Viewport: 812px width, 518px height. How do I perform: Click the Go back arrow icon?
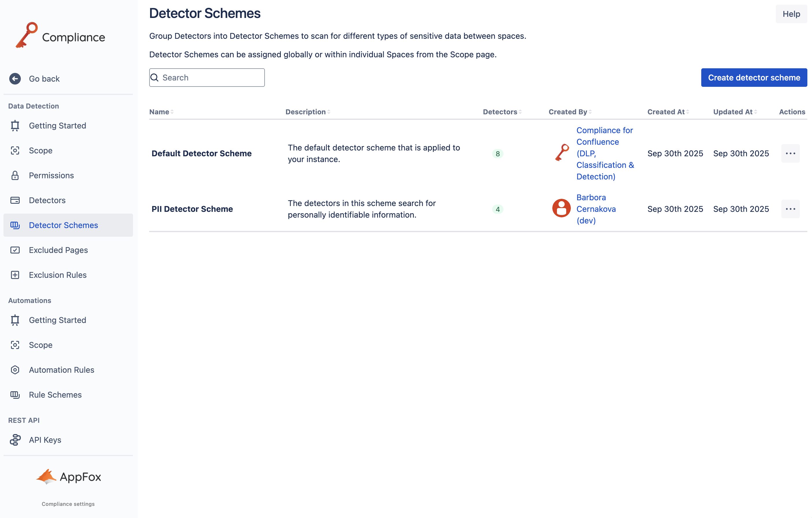[15, 79]
